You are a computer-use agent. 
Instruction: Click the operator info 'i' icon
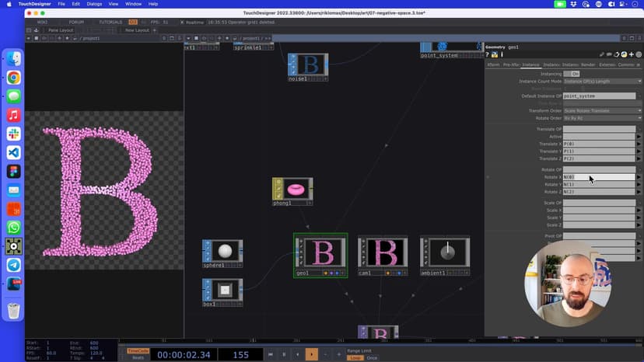(x=502, y=55)
